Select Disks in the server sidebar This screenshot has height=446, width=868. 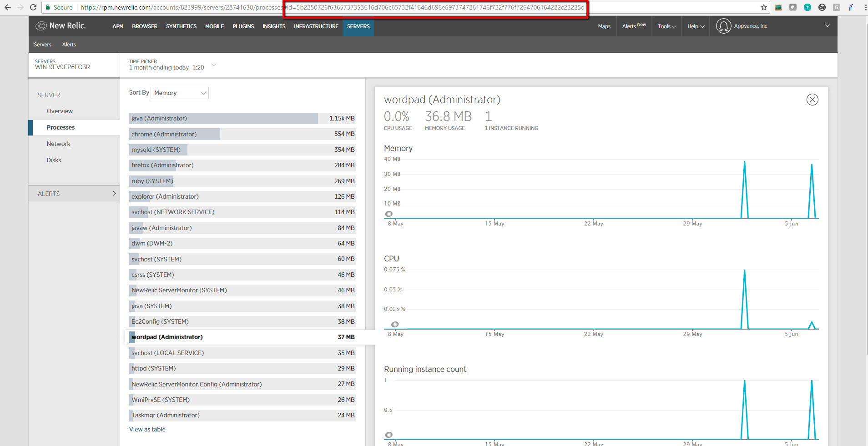pos(54,160)
